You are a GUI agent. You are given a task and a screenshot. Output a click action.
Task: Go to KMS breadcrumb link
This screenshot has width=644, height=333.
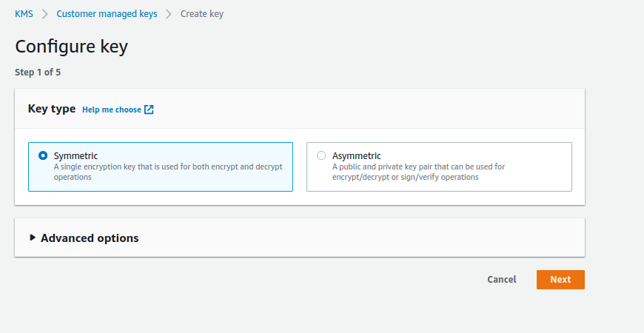click(x=24, y=14)
